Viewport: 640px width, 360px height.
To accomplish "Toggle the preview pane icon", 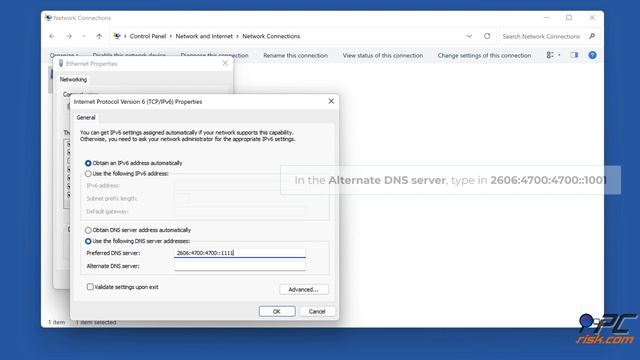I will pos(574,55).
